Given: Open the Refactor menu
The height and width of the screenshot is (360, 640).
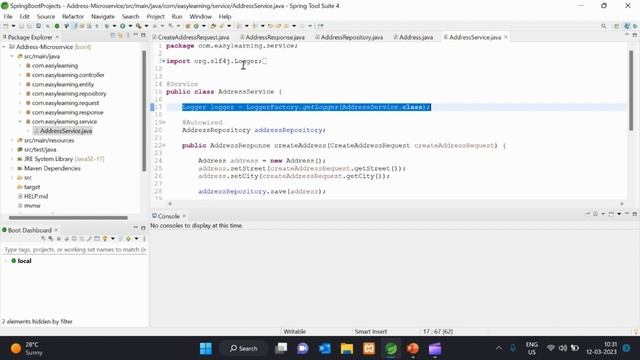Looking at the screenshot, I should pos(73,16).
